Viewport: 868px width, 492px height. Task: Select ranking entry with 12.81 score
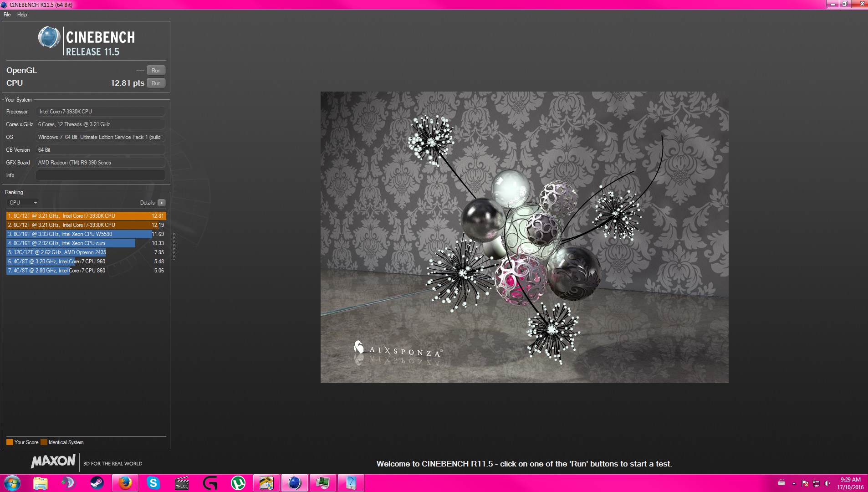click(x=86, y=216)
